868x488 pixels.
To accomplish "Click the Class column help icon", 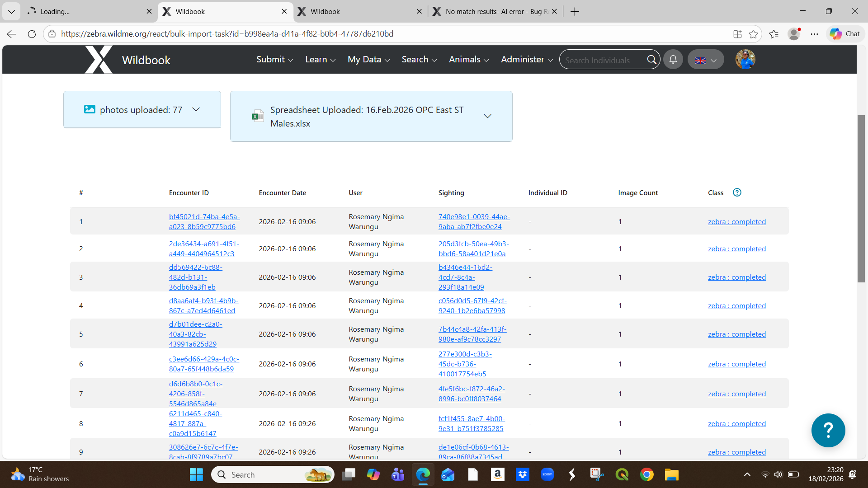I will point(737,192).
